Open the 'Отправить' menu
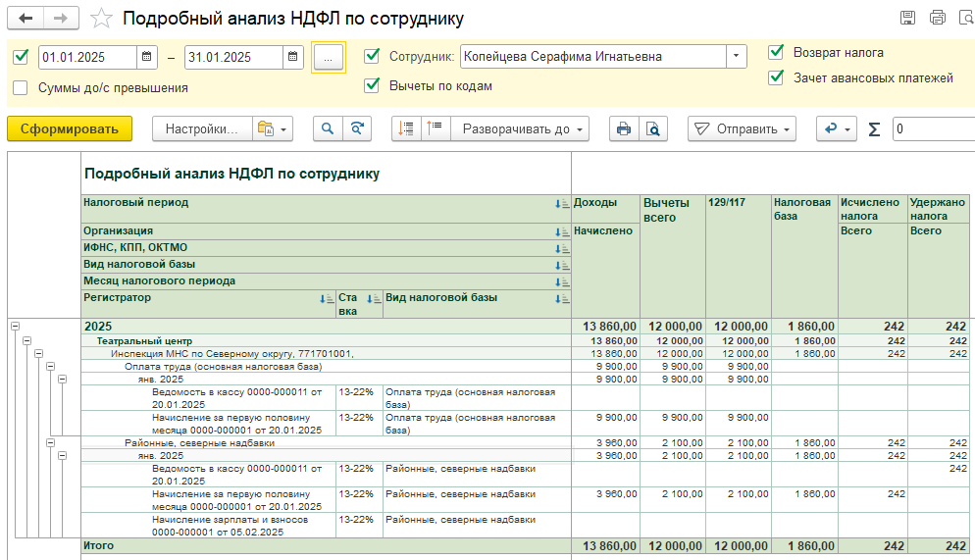This screenshot has width=975, height=560. coord(741,128)
